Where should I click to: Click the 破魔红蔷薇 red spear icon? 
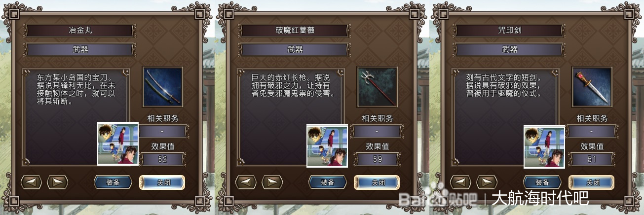378,87
